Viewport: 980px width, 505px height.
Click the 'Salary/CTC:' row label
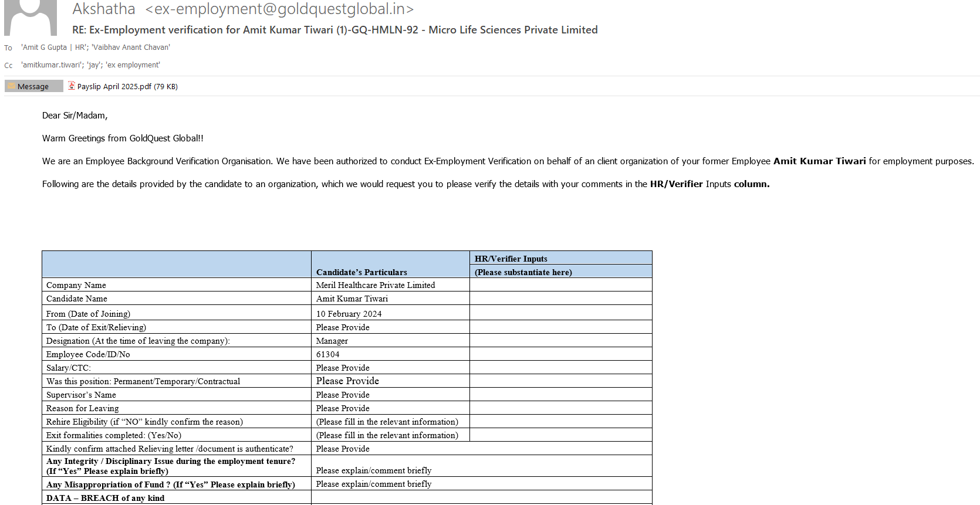[x=69, y=368]
